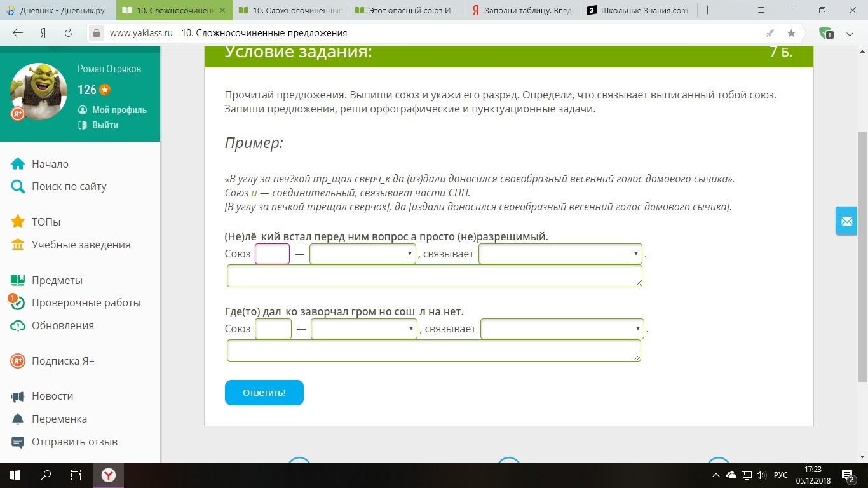Expand the first conjunction category dropdown

pyautogui.click(x=362, y=254)
